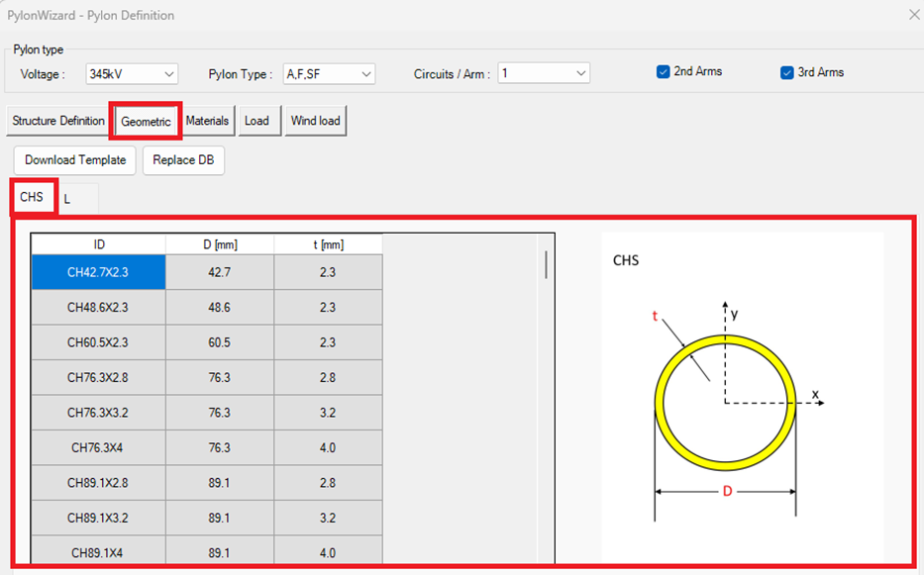Click the Download Template button
The height and width of the screenshot is (575, 924).
tap(75, 160)
